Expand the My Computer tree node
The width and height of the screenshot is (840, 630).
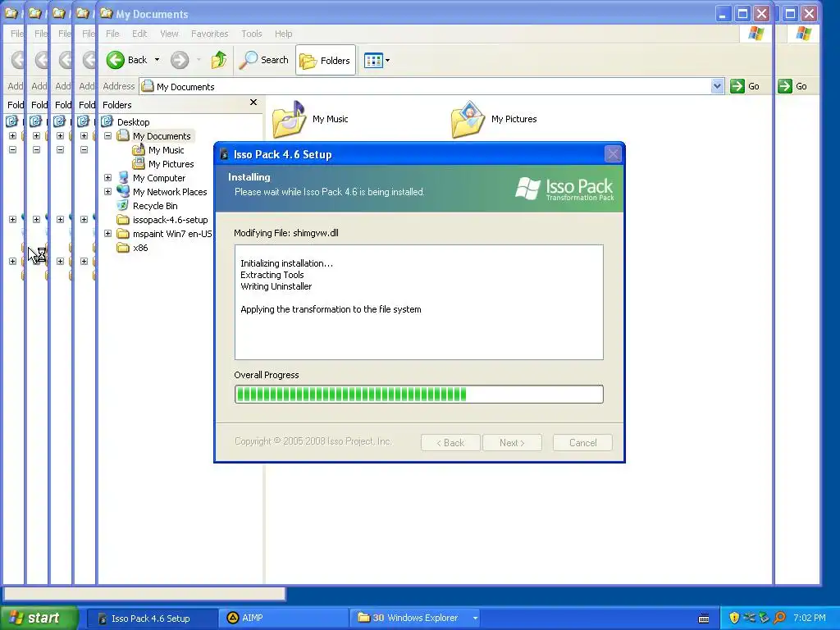(x=107, y=177)
